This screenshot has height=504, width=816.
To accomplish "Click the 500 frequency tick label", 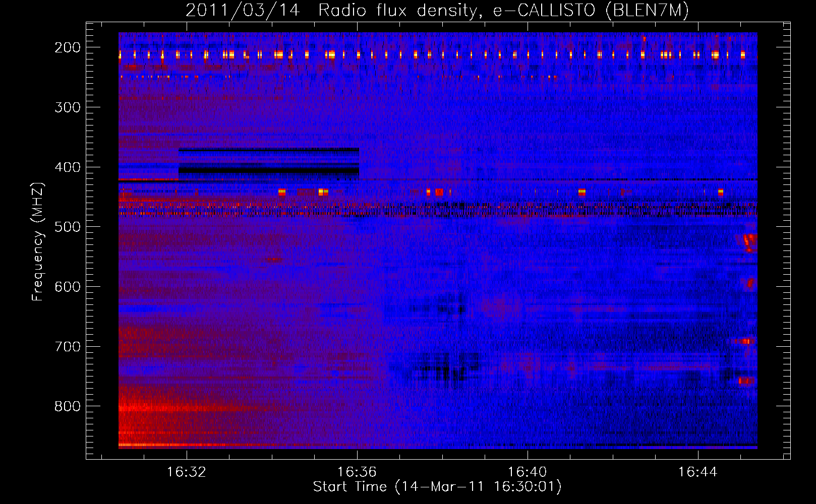I will [x=68, y=227].
